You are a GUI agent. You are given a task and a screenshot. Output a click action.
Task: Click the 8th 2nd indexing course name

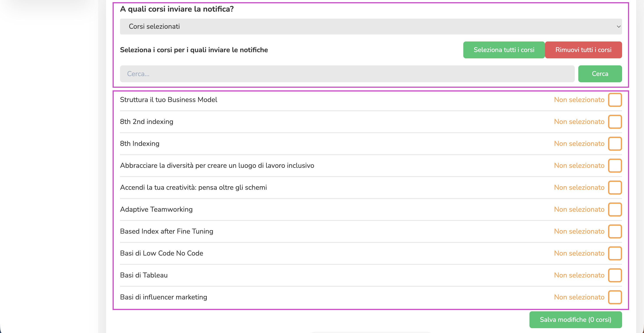click(147, 122)
